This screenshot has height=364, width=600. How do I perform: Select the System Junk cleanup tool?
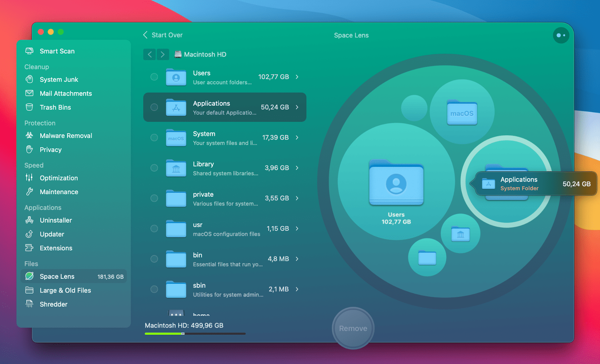pyautogui.click(x=59, y=79)
